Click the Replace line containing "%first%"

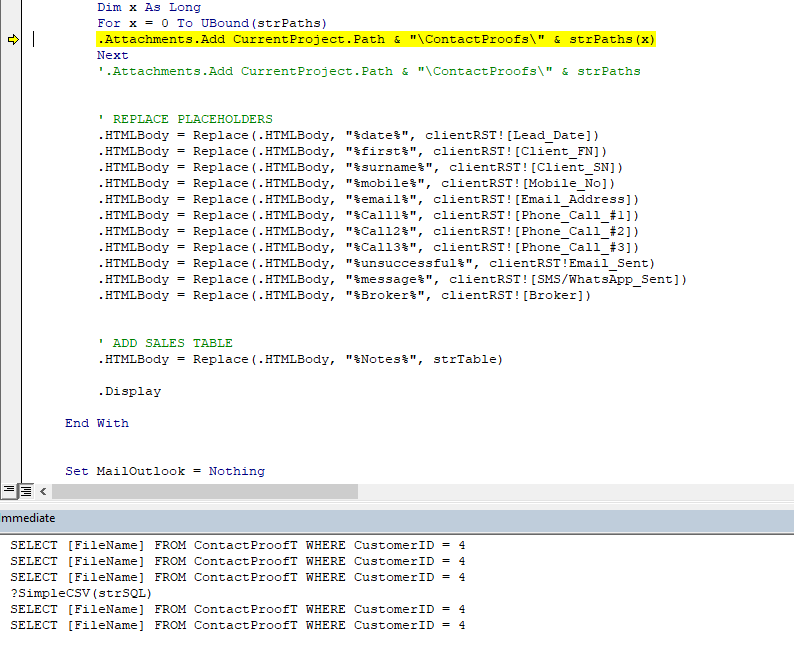[x=352, y=151]
